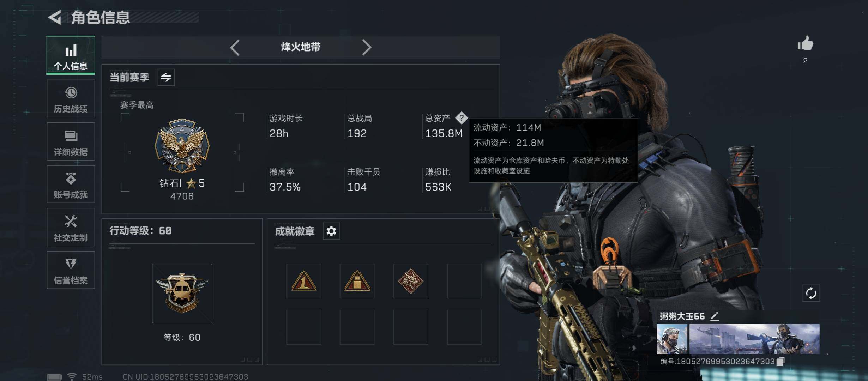The height and width of the screenshot is (381, 868).
Task: Toggle the season switch next to 当前赛季
Action: (x=166, y=77)
